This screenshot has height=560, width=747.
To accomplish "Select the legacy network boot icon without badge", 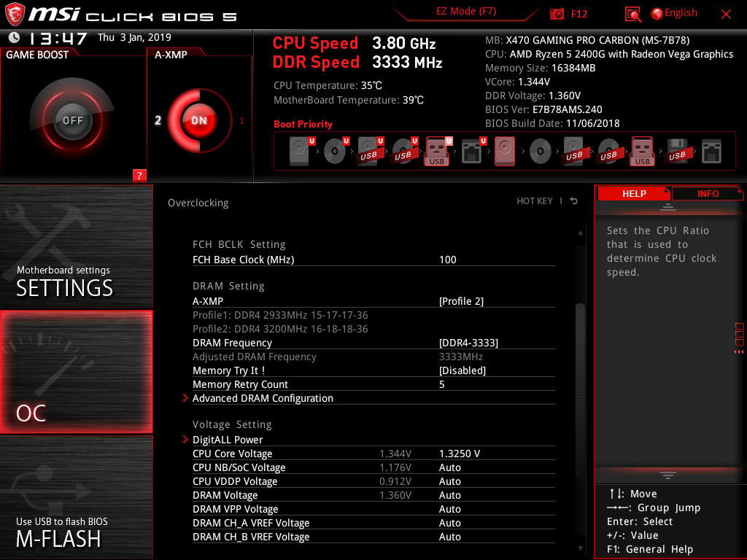I will 711,152.
